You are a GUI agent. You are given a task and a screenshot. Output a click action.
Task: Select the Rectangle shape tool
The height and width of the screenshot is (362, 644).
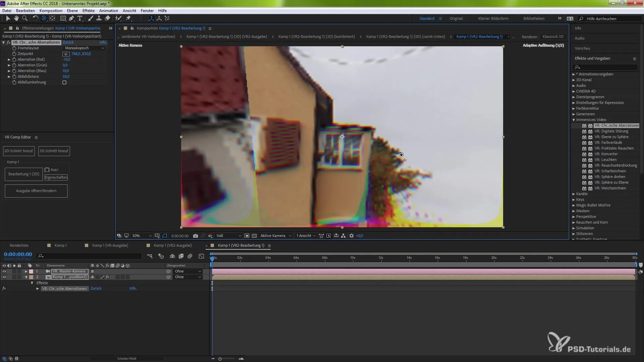point(63,18)
